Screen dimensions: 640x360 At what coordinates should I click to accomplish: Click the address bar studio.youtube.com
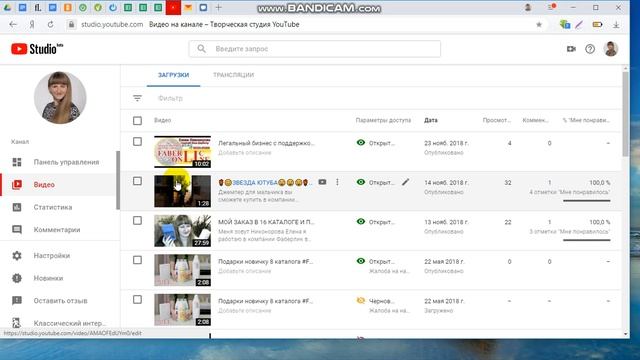click(x=112, y=24)
